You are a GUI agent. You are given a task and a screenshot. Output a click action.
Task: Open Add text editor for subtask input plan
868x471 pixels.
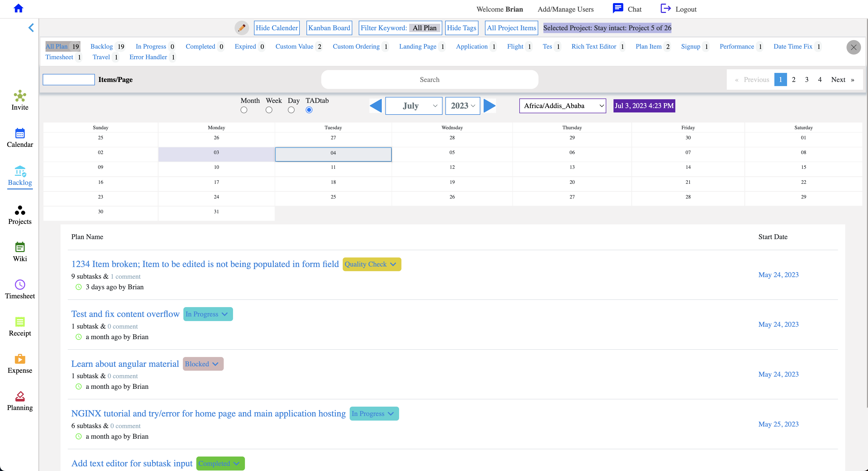tap(132, 464)
